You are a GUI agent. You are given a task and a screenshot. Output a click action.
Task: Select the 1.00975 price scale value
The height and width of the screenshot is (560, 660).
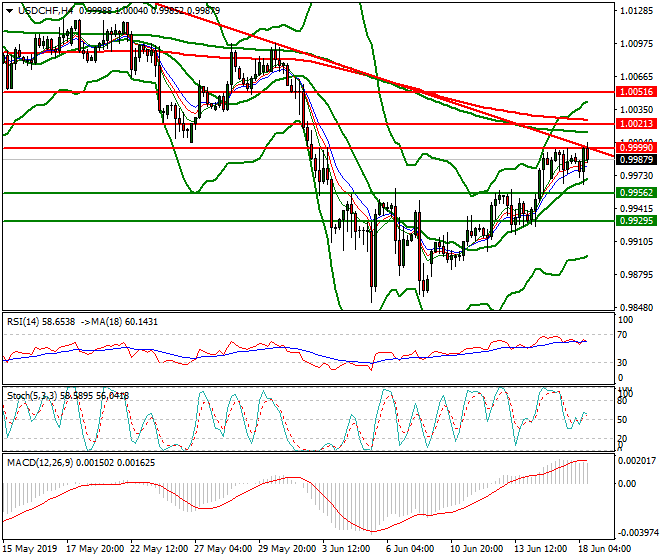pos(638,43)
